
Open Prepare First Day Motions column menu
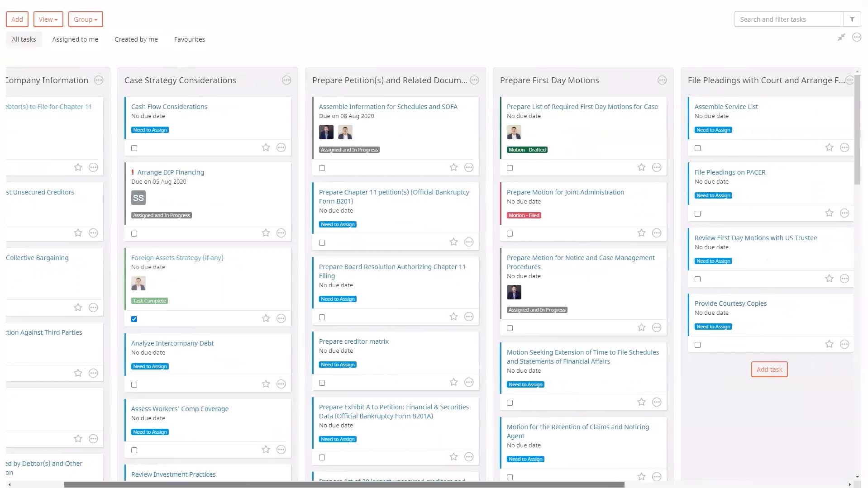pyautogui.click(x=662, y=80)
